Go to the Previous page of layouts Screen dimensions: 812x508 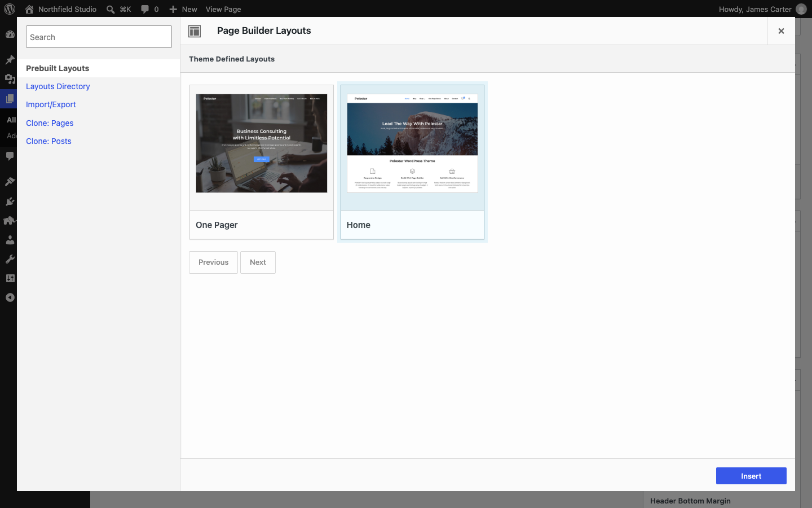click(213, 262)
